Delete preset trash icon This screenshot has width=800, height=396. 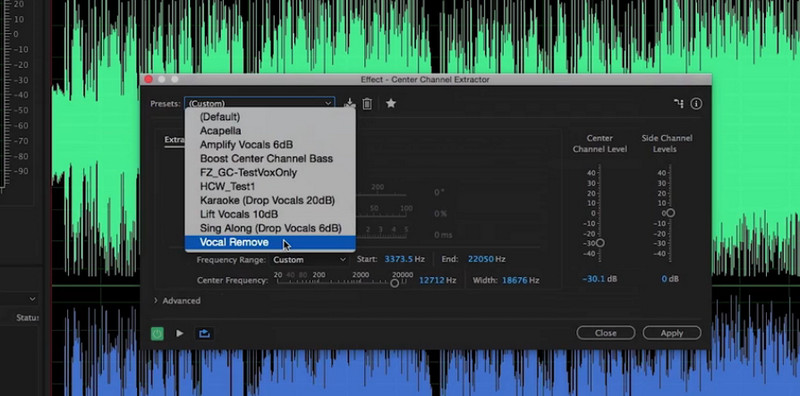pyautogui.click(x=367, y=104)
